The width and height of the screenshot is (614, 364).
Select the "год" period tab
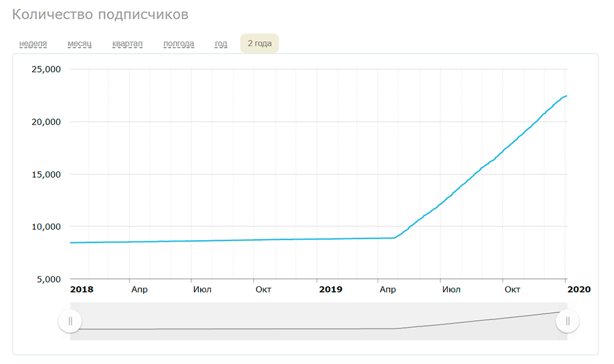221,43
